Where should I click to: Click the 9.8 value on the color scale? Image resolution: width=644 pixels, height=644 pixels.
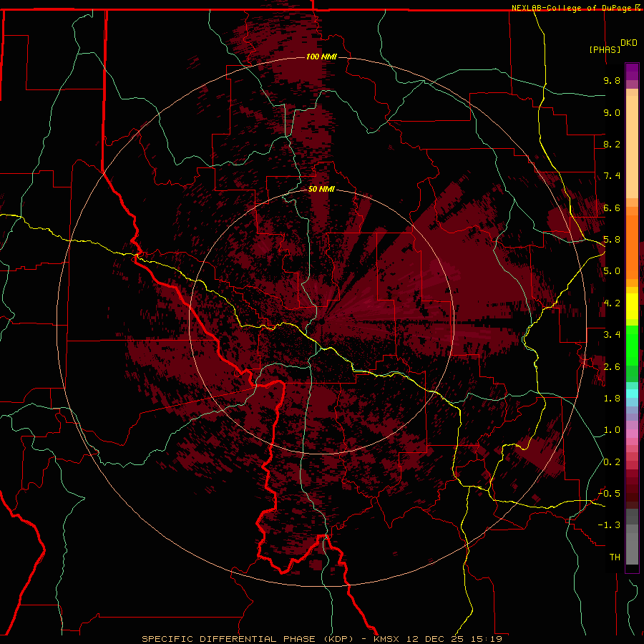tap(612, 80)
